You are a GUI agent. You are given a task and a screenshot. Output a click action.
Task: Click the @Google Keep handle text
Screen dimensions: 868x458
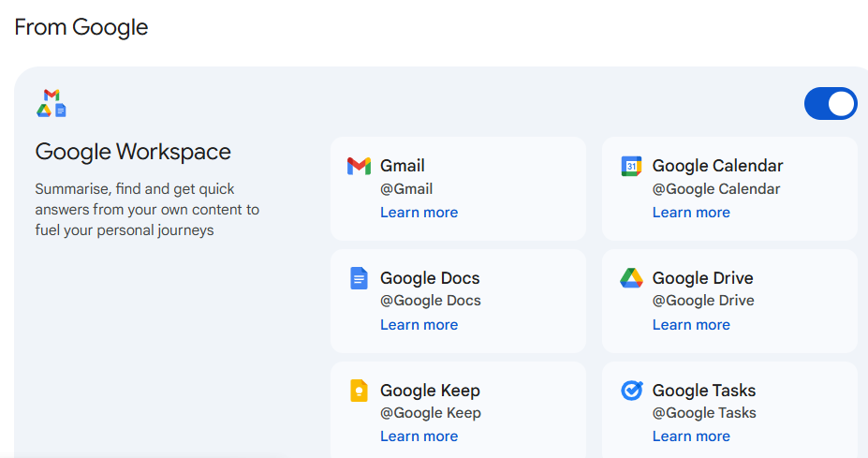click(431, 413)
